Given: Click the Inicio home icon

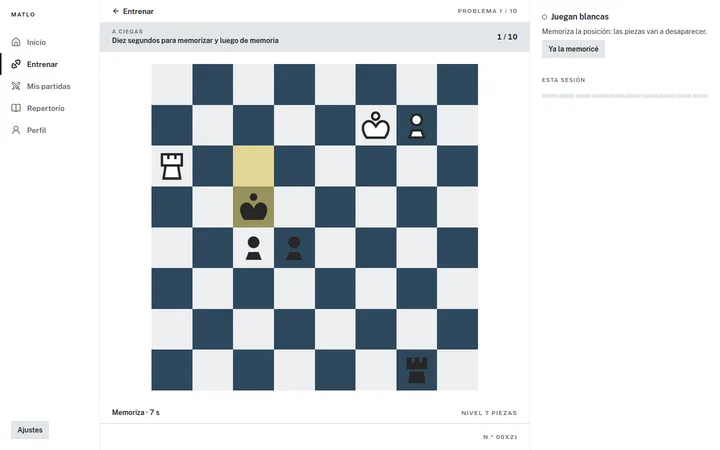Looking at the screenshot, I should coord(16,42).
